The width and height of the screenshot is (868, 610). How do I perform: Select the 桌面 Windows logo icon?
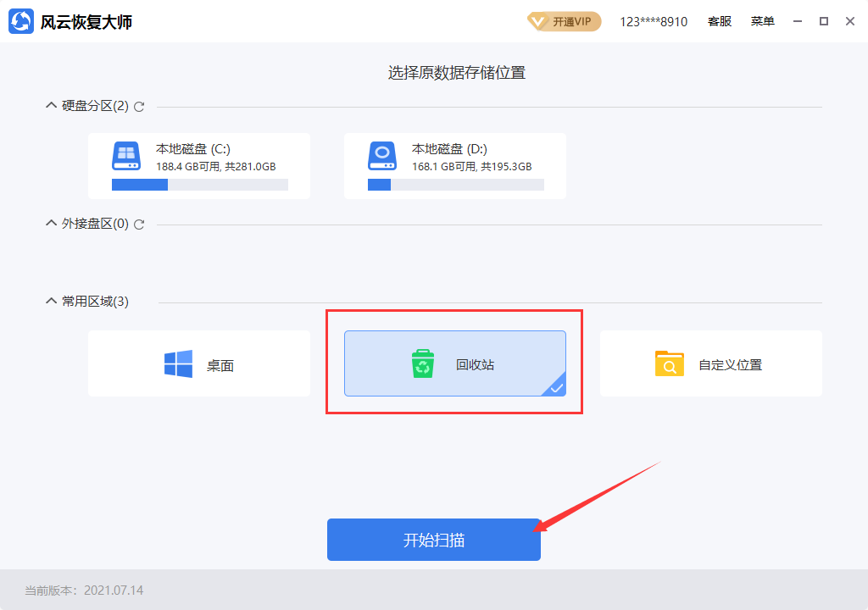click(178, 364)
